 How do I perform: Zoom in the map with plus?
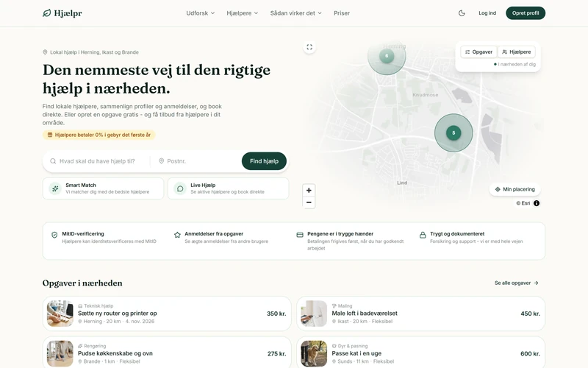point(309,191)
